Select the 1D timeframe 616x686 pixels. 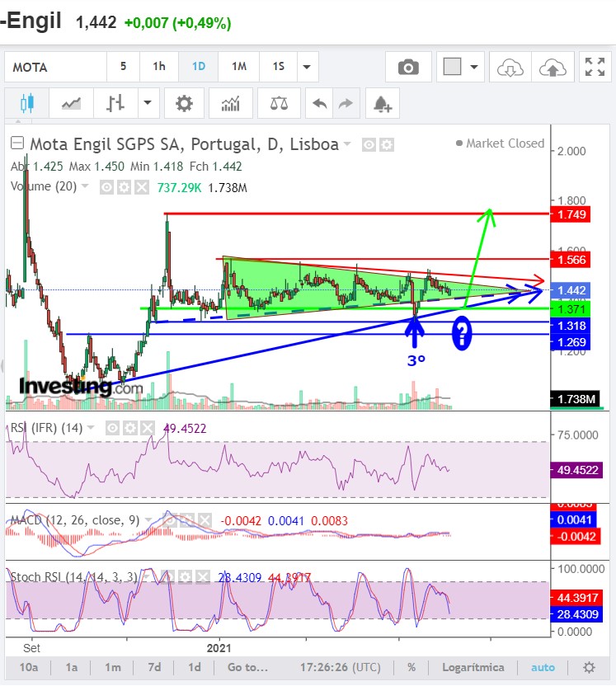tap(199, 67)
